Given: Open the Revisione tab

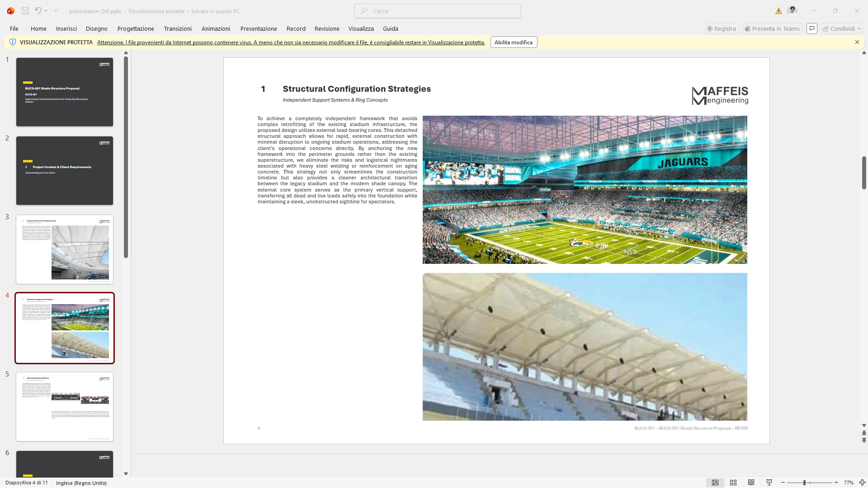Looking at the screenshot, I should coord(327,28).
